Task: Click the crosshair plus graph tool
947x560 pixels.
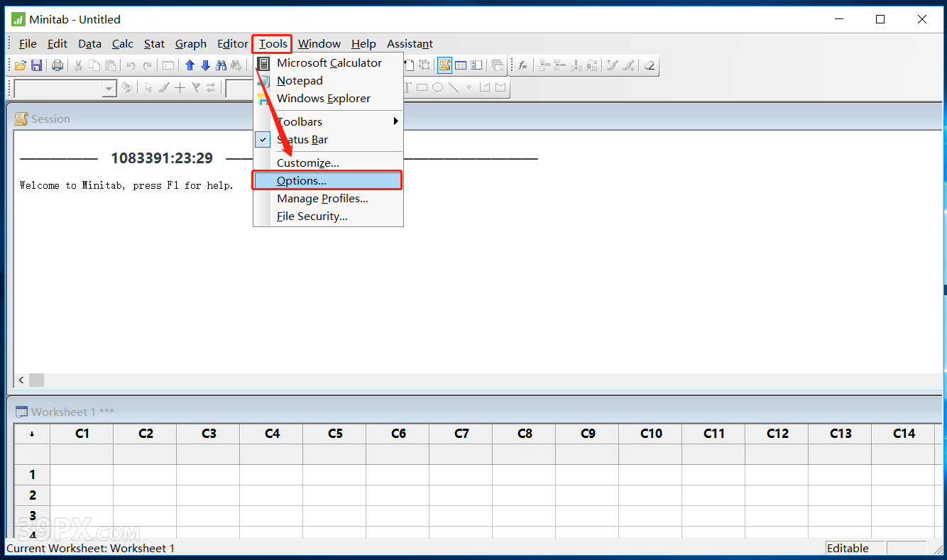Action: 180,87
